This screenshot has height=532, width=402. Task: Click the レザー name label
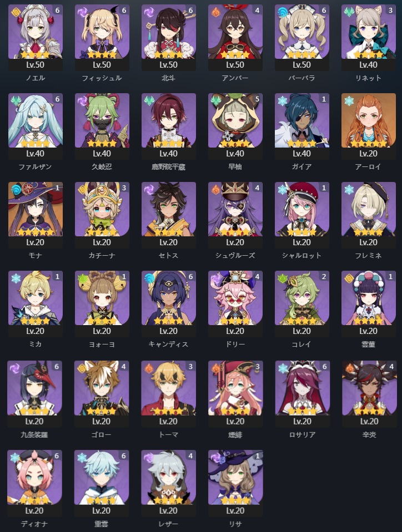pyautogui.click(x=168, y=524)
